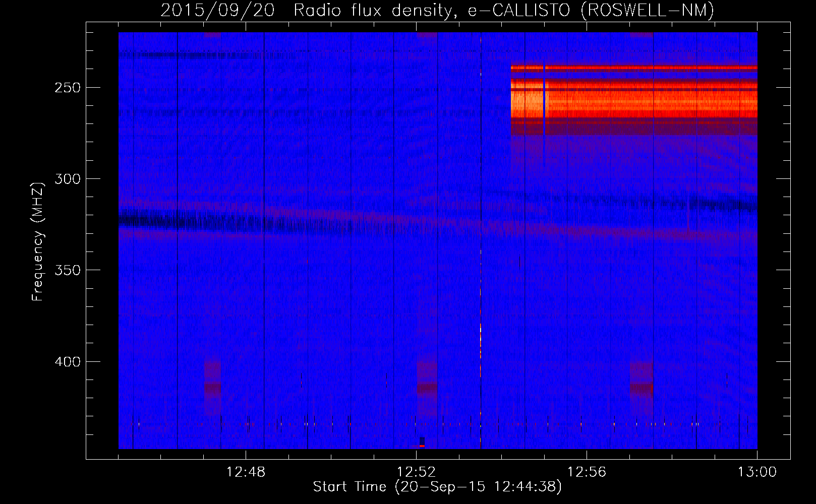Click the 12:48 time tick label
Viewport: 816px width, 504px height.
coord(246,472)
